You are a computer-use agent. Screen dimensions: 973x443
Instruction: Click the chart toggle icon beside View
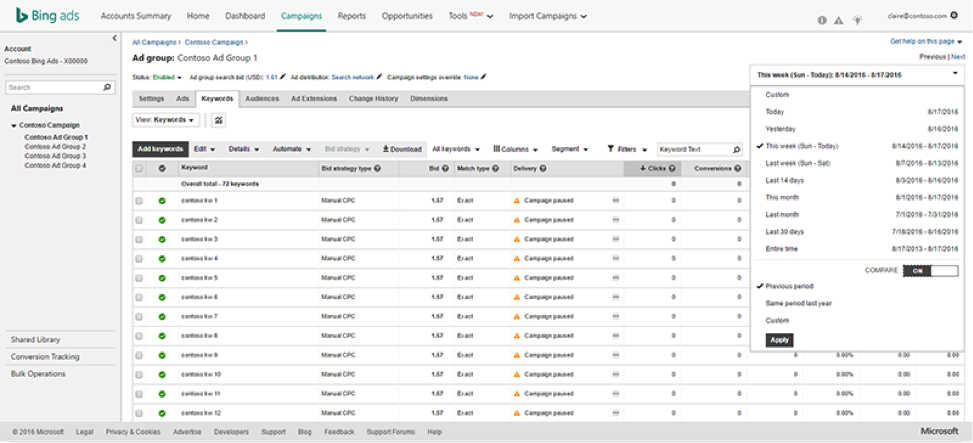point(218,120)
